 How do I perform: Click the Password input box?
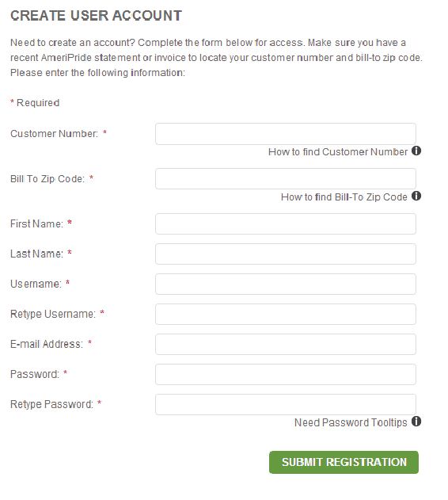pos(286,374)
